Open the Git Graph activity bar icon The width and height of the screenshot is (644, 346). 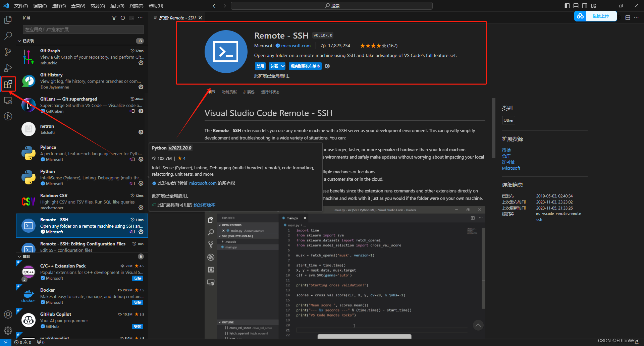(8, 116)
